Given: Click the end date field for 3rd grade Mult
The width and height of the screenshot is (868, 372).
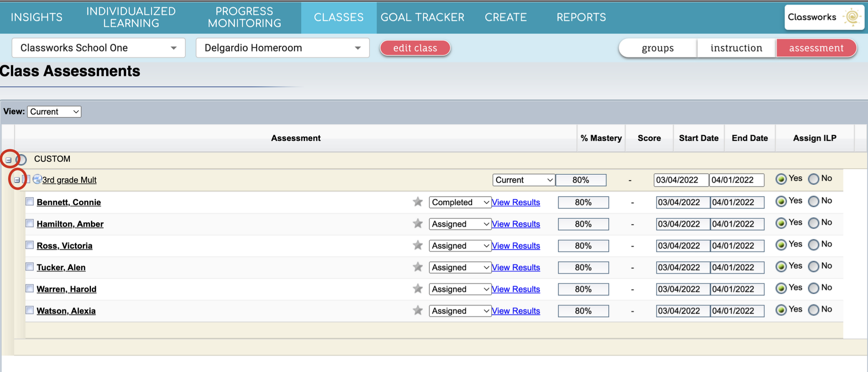Looking at the screenshot, I should pos(736,180).
